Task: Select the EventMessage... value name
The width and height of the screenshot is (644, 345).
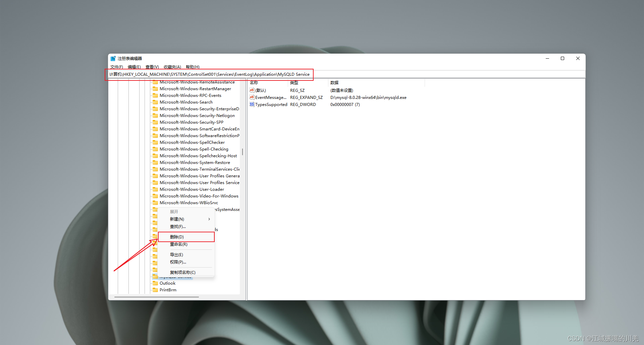Action: coord(271,98)
